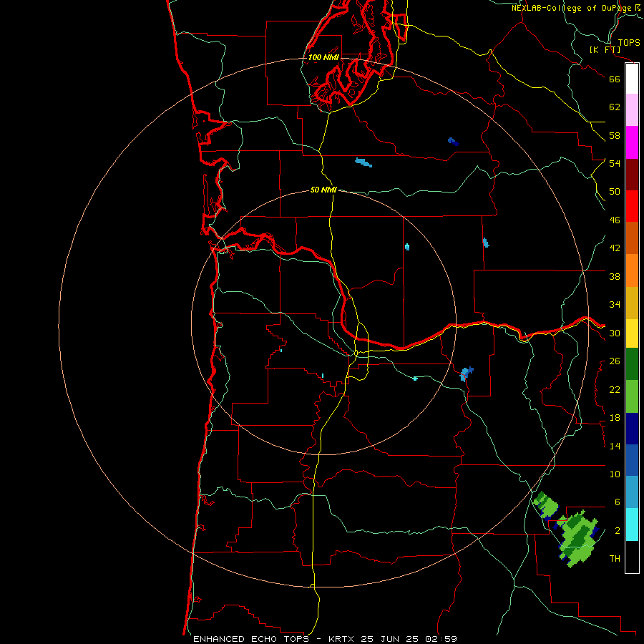Click the cyan legend color block
Screen dimensions: 644x644
[x=632, y=525]
